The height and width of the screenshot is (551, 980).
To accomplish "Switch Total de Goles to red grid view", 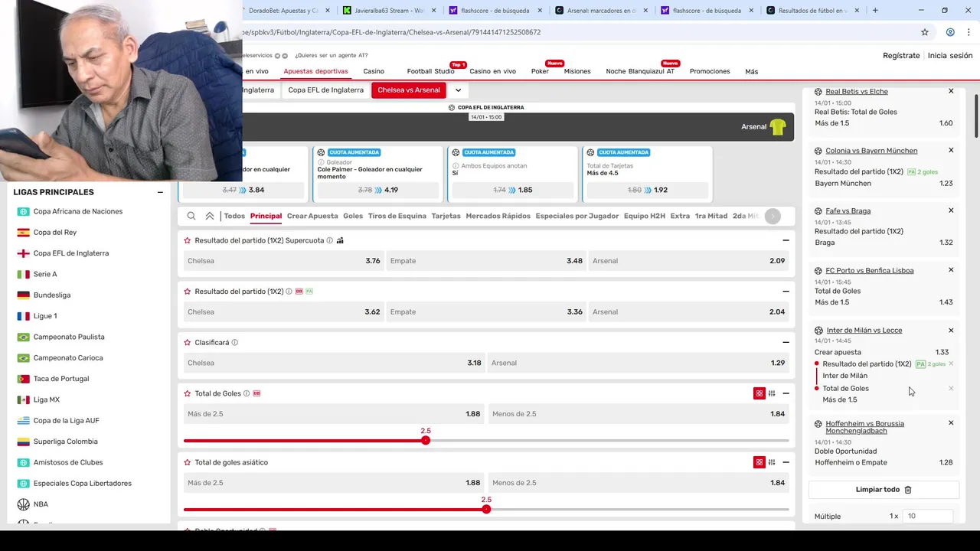I will pyautogui.click(x=759, y=393).
